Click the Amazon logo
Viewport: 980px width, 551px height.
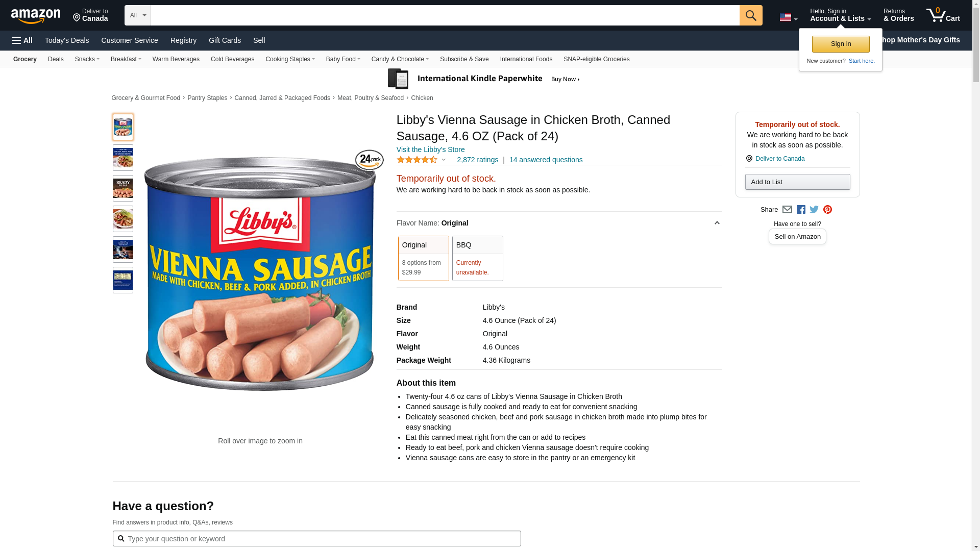click(x=36, y=16)
